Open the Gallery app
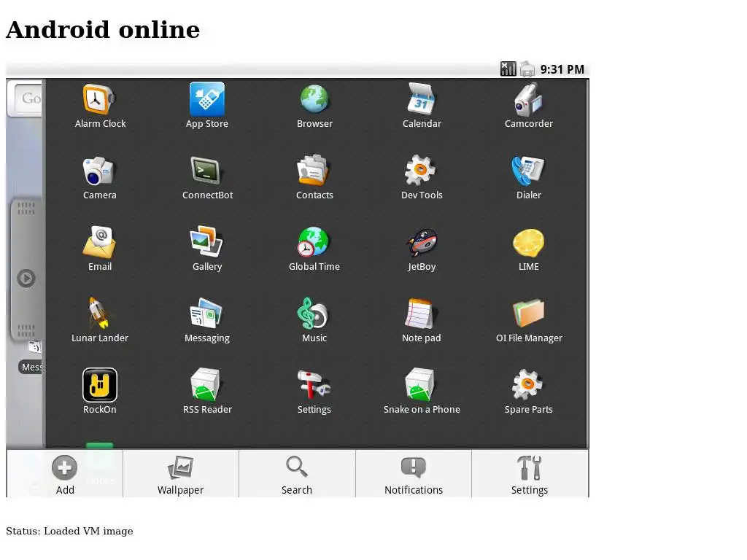Viewport: 747px width, 560px height. coord(206,249)
